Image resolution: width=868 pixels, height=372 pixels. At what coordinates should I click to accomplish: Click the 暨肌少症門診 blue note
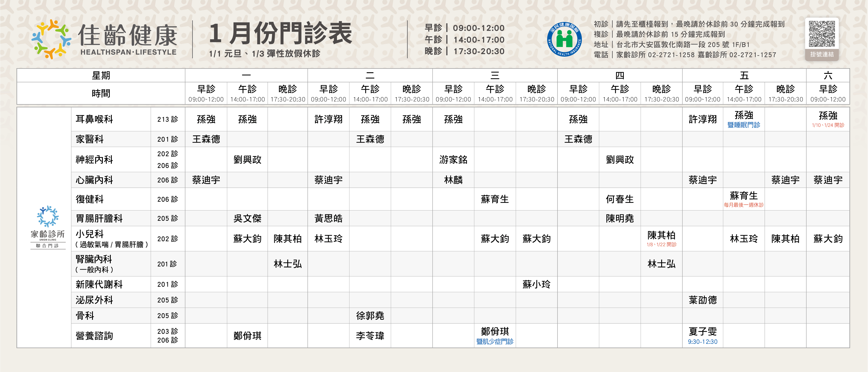495,341
